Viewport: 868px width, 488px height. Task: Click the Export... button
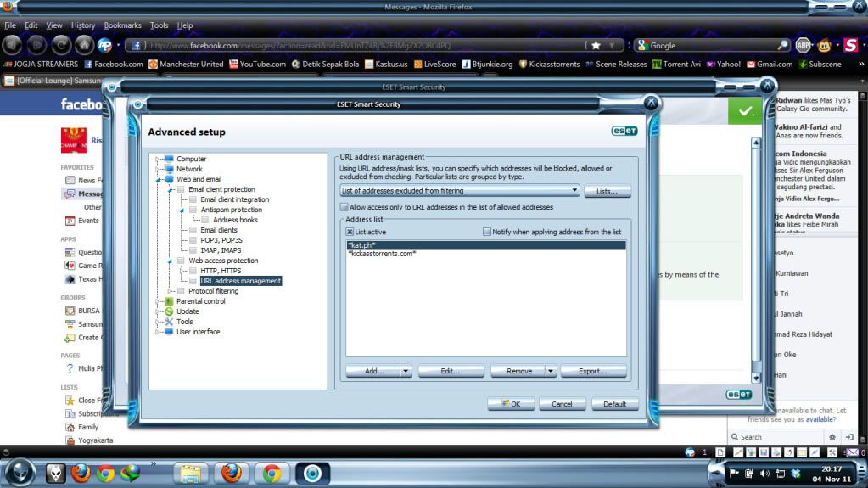point(593,371)
